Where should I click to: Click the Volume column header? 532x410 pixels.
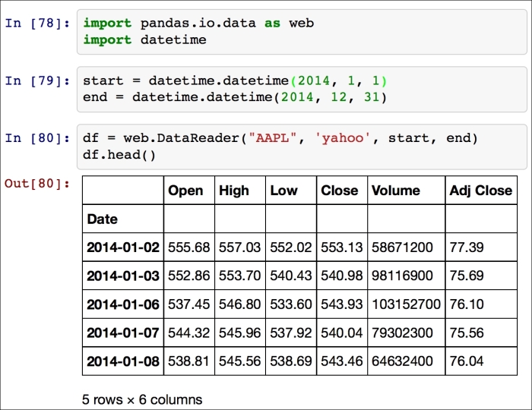pyautogui.click(x=396, y=191)
